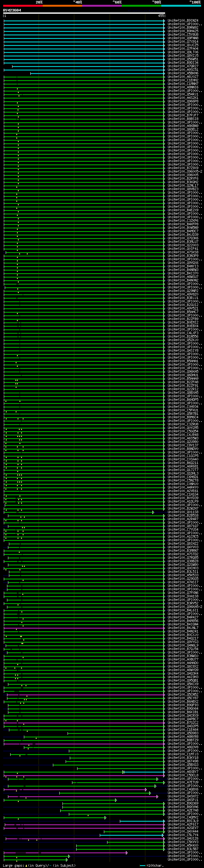Select hit label UniRef100_C1MNH7

(183, 84)
